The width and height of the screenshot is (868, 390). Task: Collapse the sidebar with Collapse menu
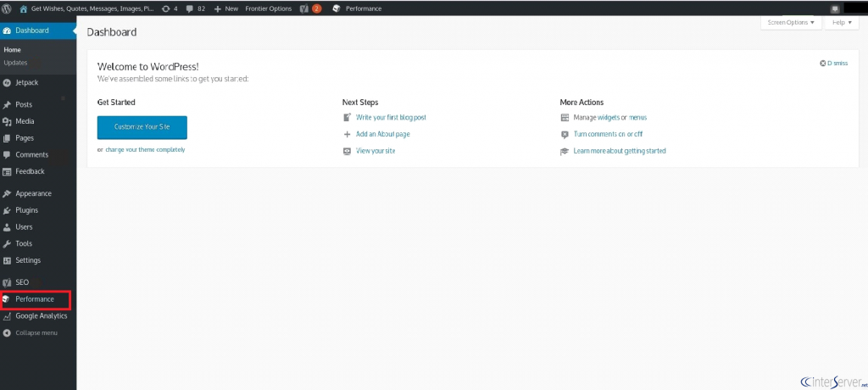tap(31, 333)
